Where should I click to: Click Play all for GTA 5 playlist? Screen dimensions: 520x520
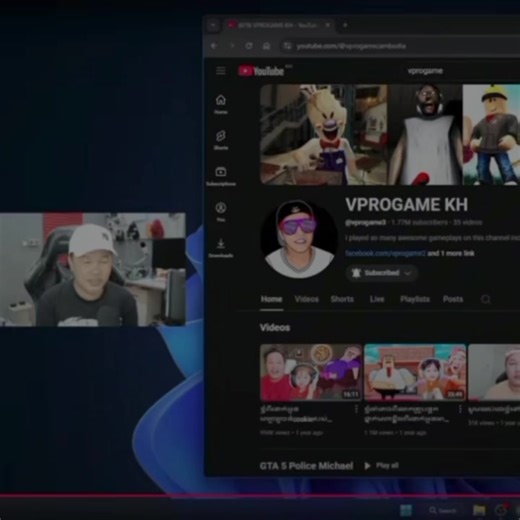382,466
